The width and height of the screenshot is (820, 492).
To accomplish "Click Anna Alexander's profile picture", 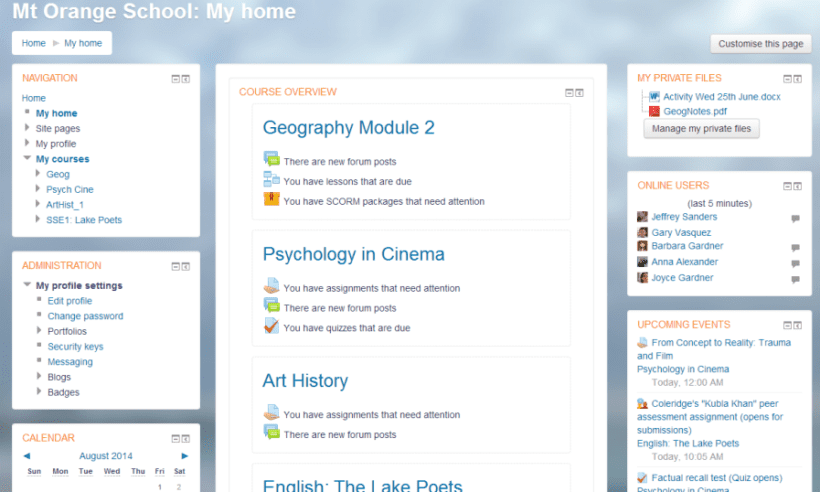I will pyautogui.click(x=643, y=262).
